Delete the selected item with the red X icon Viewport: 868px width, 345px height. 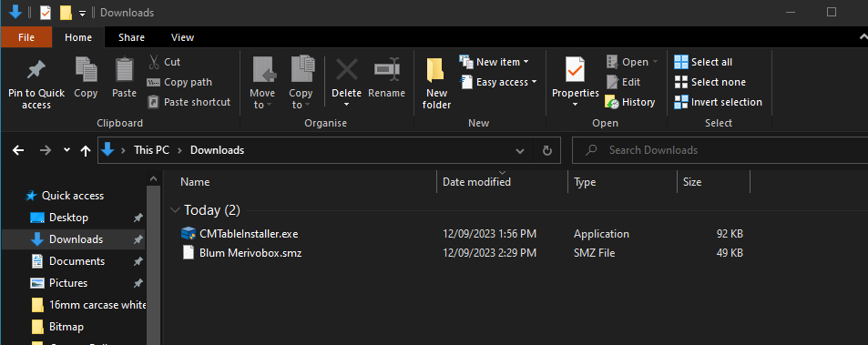click(x=346, y=70)
